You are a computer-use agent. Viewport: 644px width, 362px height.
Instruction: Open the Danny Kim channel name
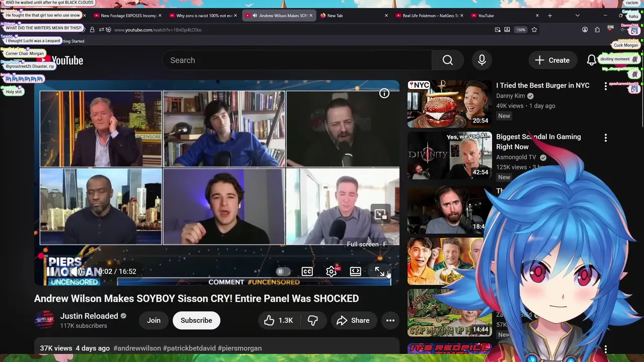point(510,96)
